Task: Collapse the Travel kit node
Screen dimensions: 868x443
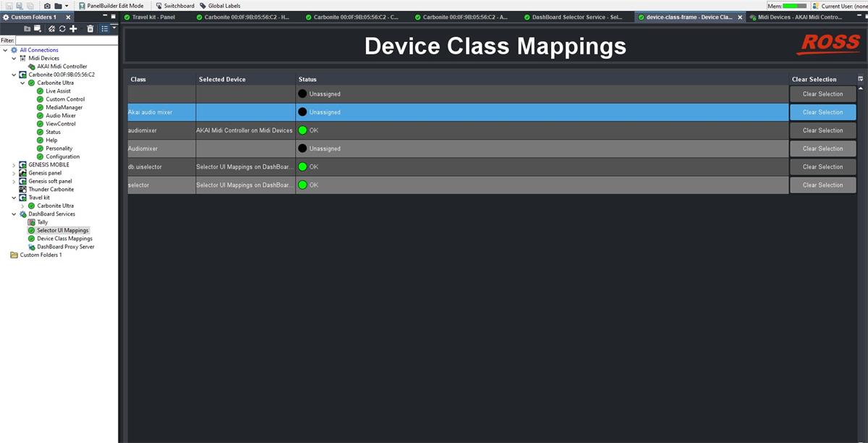Action: 14,198
